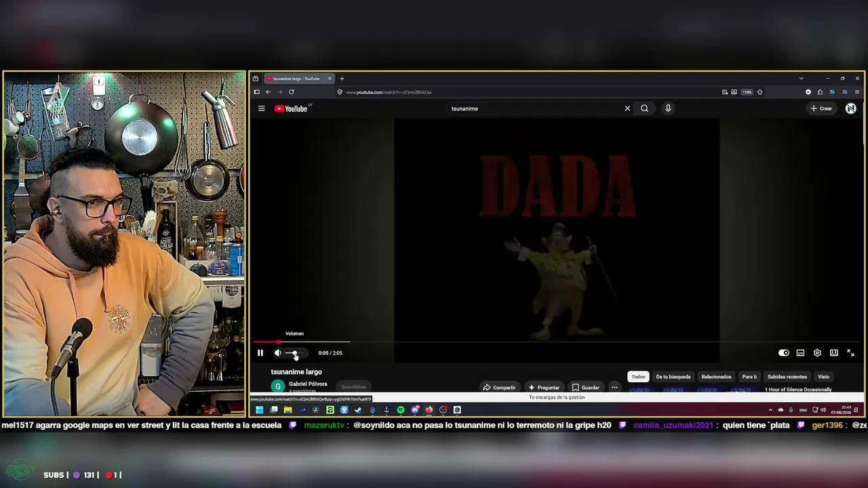Viewport: 868px width, 488px height.
Task: Bookmark this page with the star
Action: 760,92
